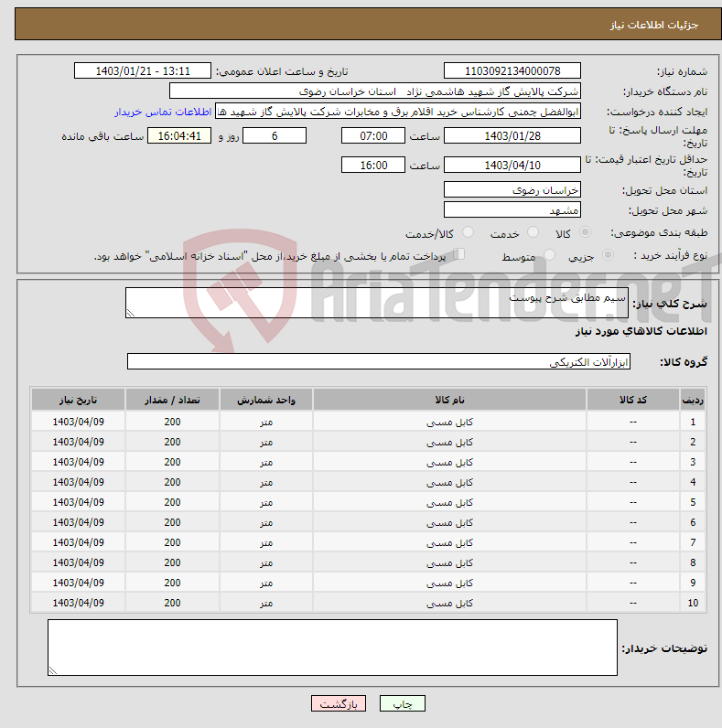The image size is (722, 728).
Task: Select the کالا/خدمت radio button
Action: (468, 232)
